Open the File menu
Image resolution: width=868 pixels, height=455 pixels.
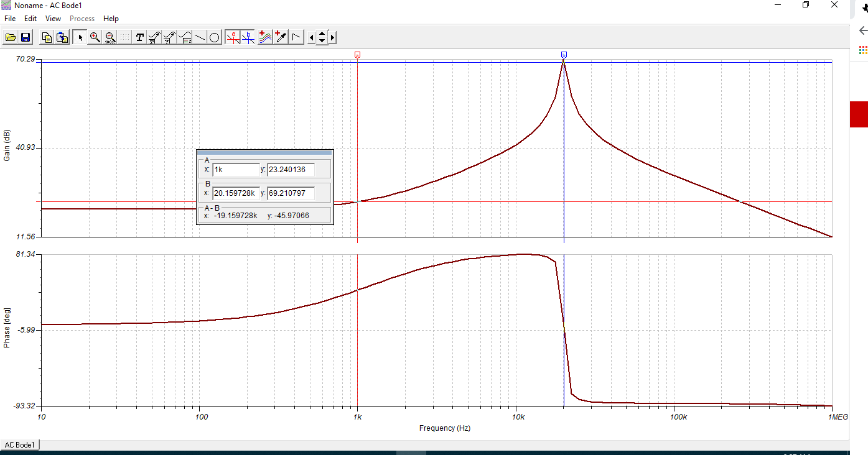click(x=10, y=19)
